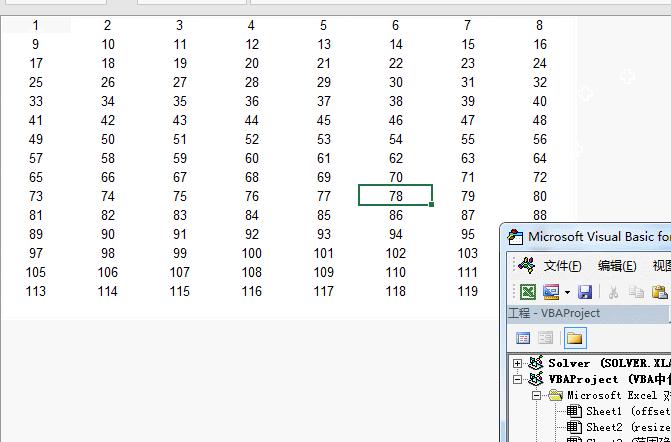
Task: Select the cell with value 95
Action: pyautogui.click(x=467, y=234)
